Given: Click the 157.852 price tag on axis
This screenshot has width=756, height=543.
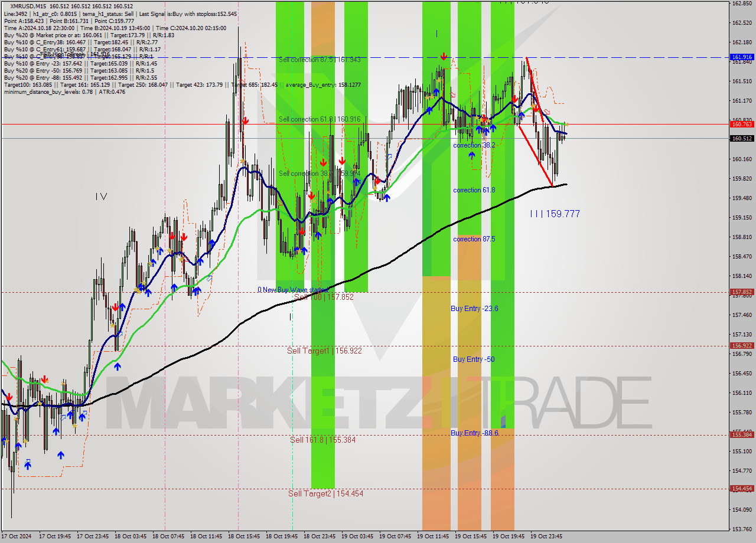Looking at the screenshot, I should (742, 292).
